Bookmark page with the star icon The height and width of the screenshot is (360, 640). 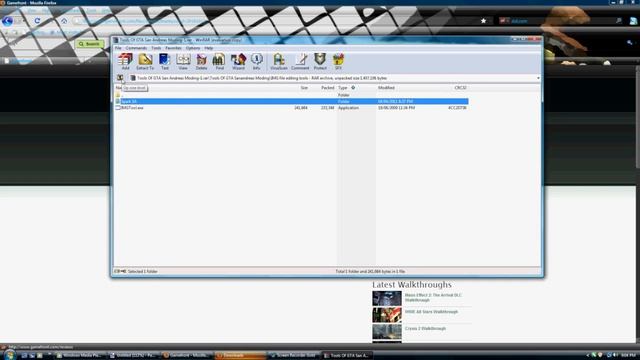pyautogui.click(x=483, y=21)
